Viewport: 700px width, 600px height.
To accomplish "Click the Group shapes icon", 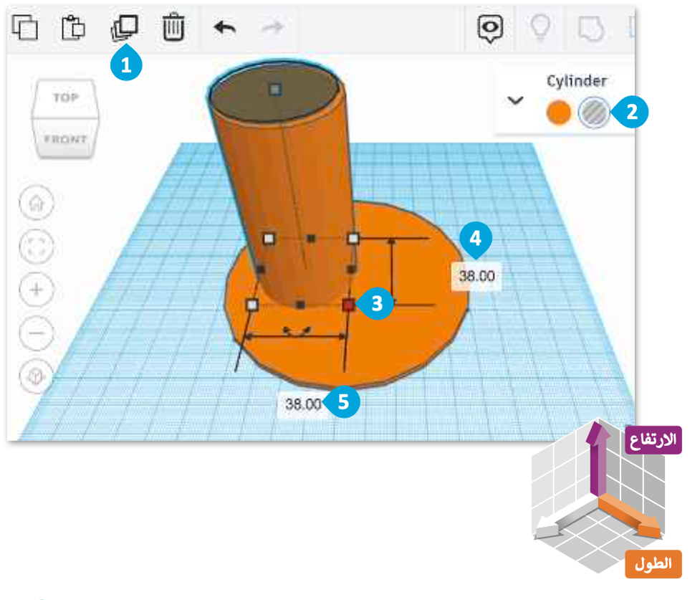I will click(591, 28).
